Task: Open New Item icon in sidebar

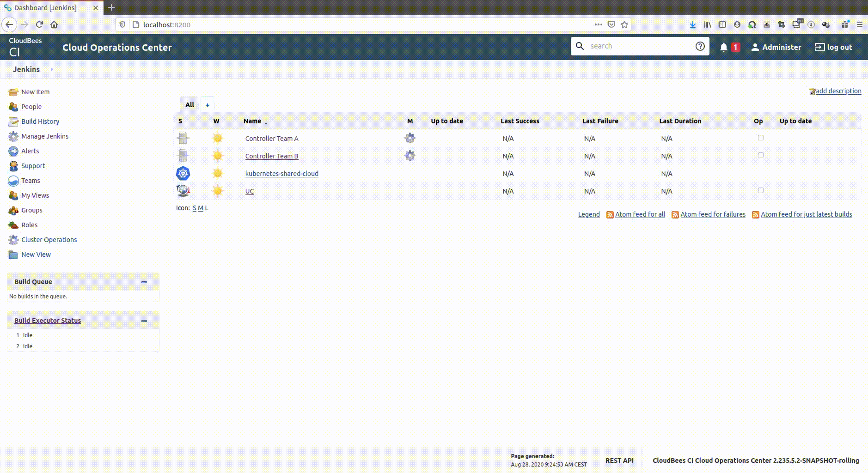Action: pos(13,92)
